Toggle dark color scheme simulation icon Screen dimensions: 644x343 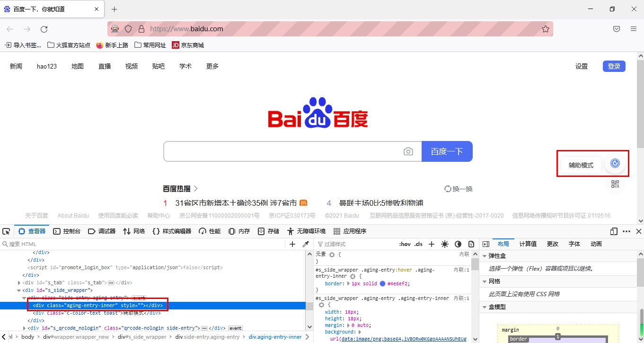point(458,244)
